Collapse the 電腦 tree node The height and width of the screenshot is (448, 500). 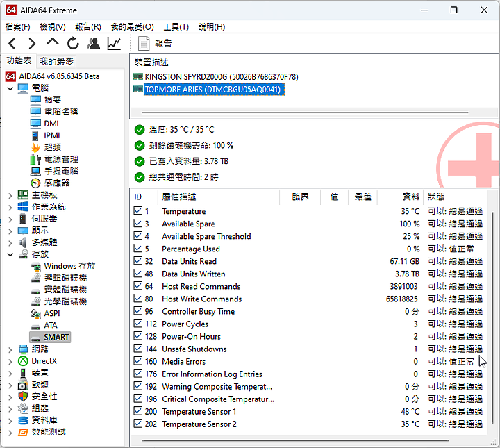10,88
